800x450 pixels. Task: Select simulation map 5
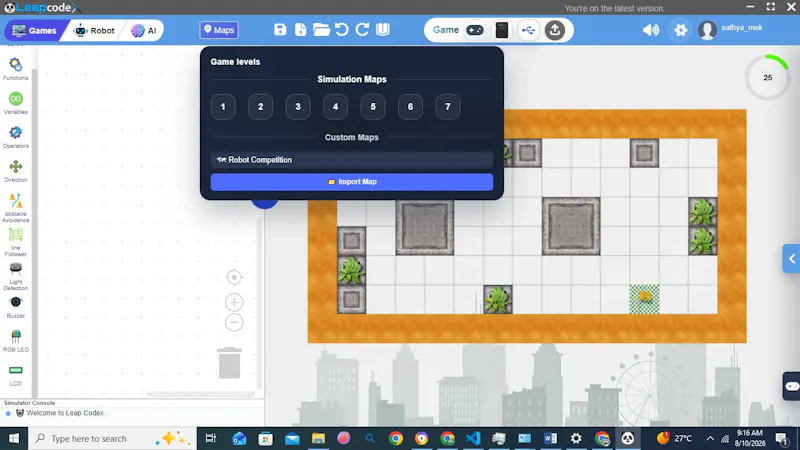373,107
